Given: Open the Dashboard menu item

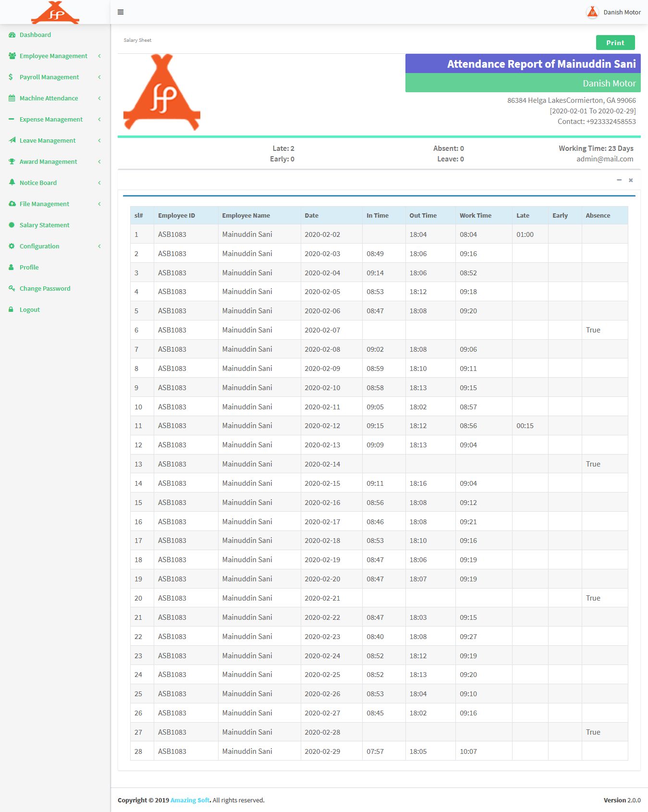Looking at the screenshot, I should pyautogui.click(x=55, y=35).
